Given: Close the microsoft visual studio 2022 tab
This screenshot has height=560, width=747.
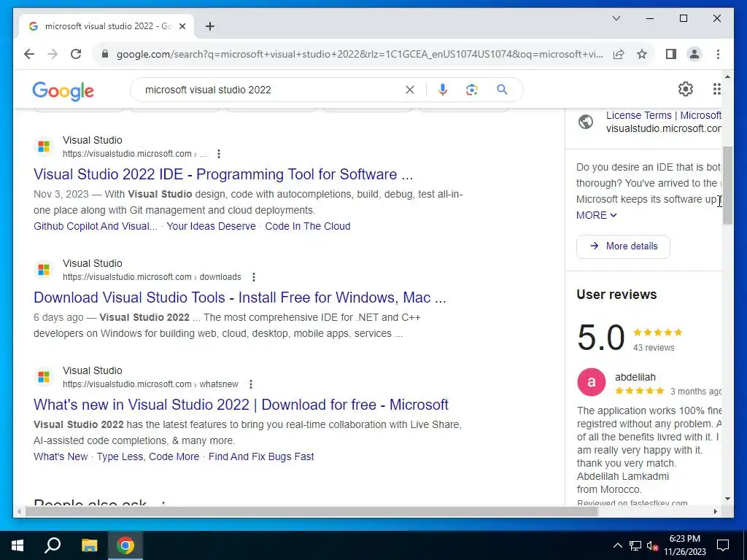Looking at the screenshot, I should (182, 26).
